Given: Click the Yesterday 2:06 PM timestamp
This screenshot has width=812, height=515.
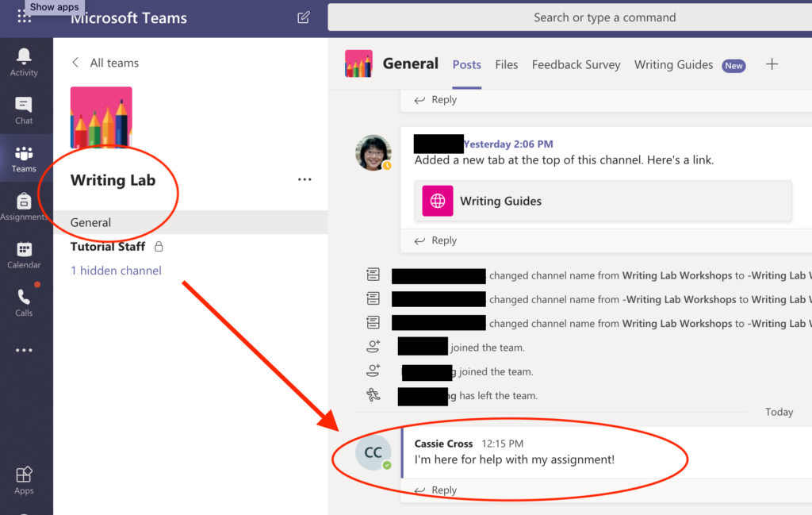Looking at the screenshot, I should tap(508, 144).
